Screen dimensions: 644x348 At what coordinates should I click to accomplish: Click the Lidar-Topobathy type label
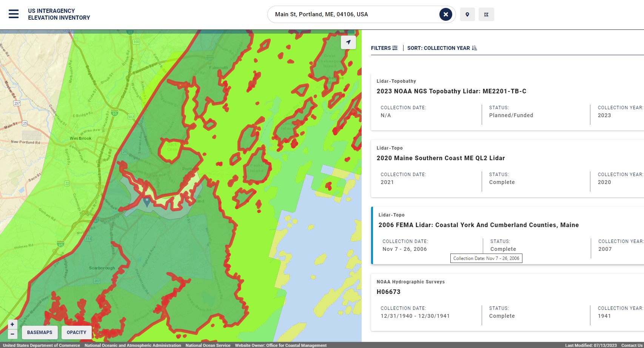coord(396,81)
